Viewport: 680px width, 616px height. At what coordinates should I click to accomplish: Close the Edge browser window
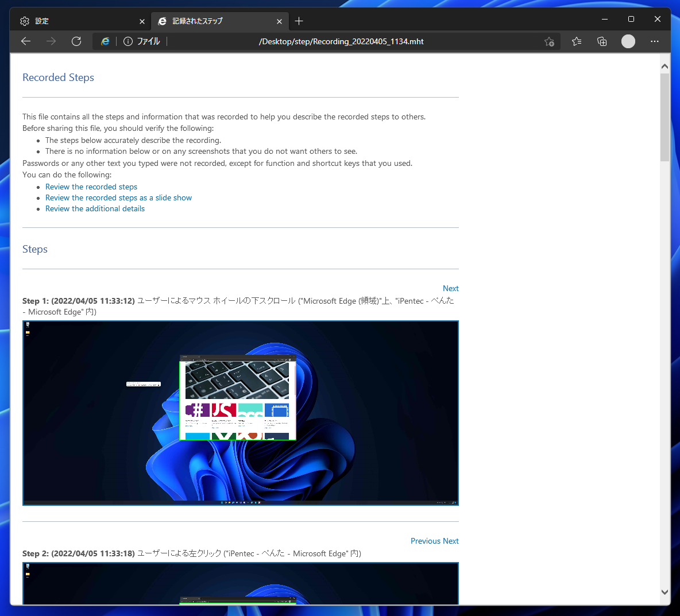[x=658, y=19]
